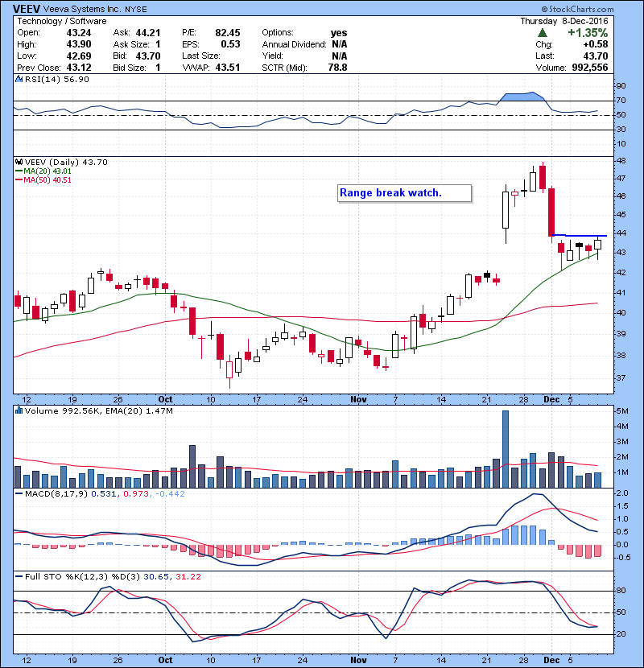Click the 'Dec' label below the price chart
This screenshot has width=644, height=668.
point(551,399)
